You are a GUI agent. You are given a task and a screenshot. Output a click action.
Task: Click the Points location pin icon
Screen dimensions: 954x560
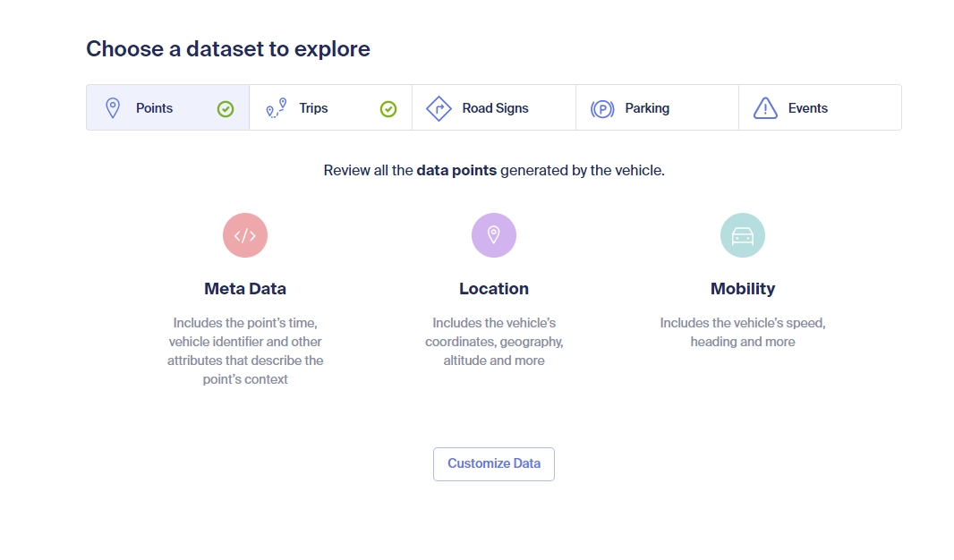point(113,108)
